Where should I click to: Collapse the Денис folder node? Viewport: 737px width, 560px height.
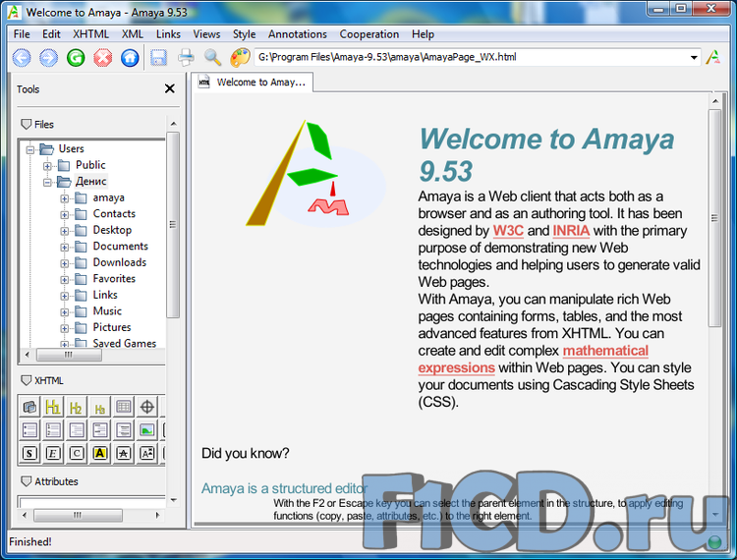47,183
